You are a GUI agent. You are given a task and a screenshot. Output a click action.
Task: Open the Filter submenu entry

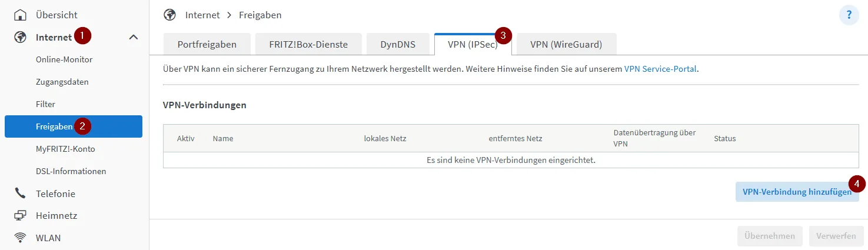pos(45,104)
